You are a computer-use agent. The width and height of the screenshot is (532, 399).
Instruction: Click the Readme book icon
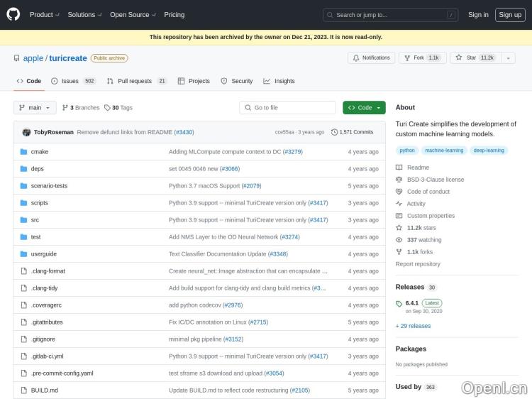399,168
